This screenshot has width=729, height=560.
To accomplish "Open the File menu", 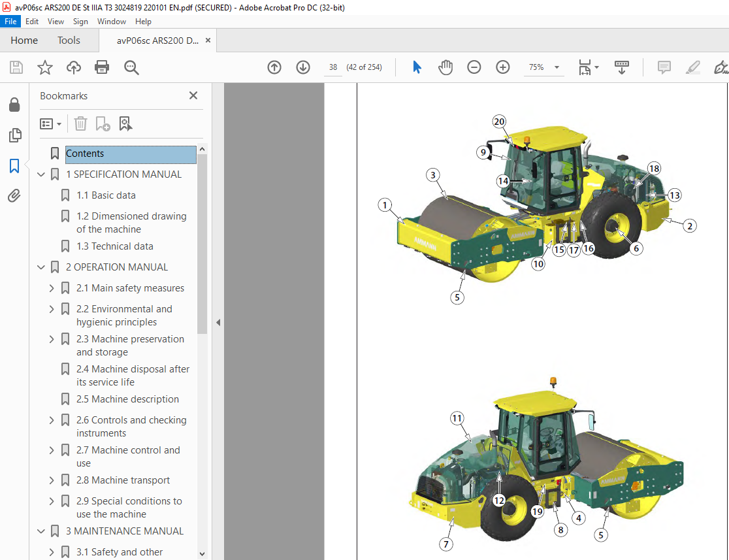I will click(10, 22).
